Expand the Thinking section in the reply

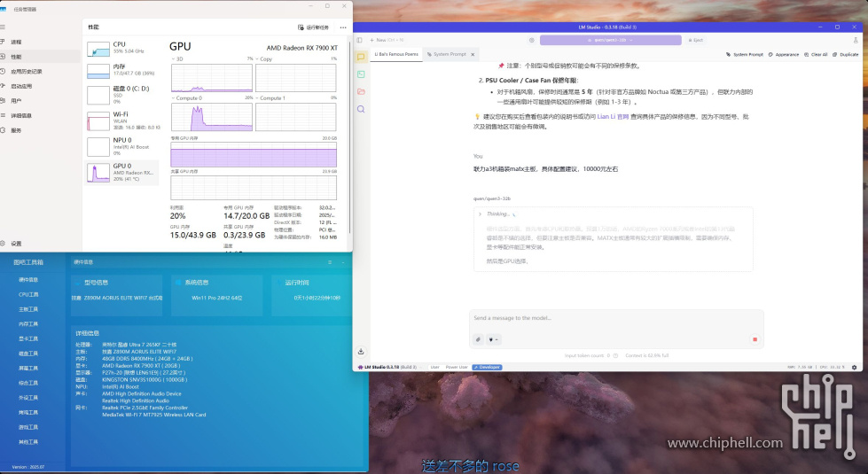tap(480, 214)
